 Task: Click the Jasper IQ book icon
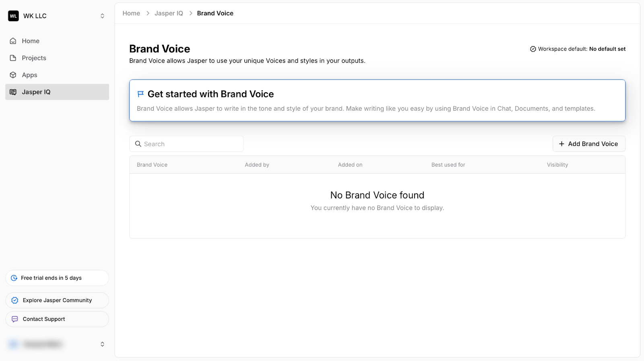coord(13,92)
